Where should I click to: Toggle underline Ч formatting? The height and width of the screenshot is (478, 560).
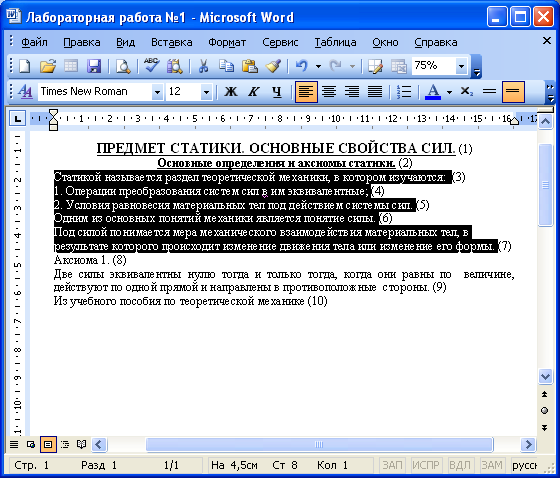click(276, 92)
